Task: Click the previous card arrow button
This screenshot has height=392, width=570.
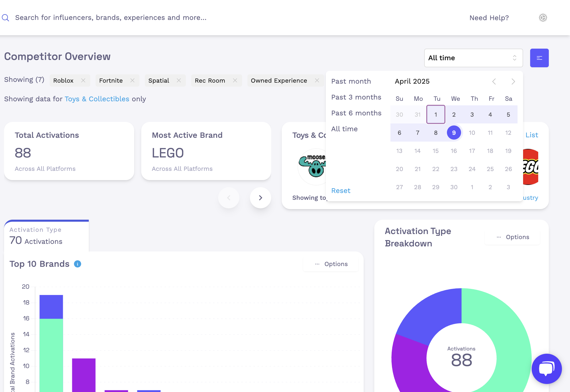Action: tap(229, 198)
